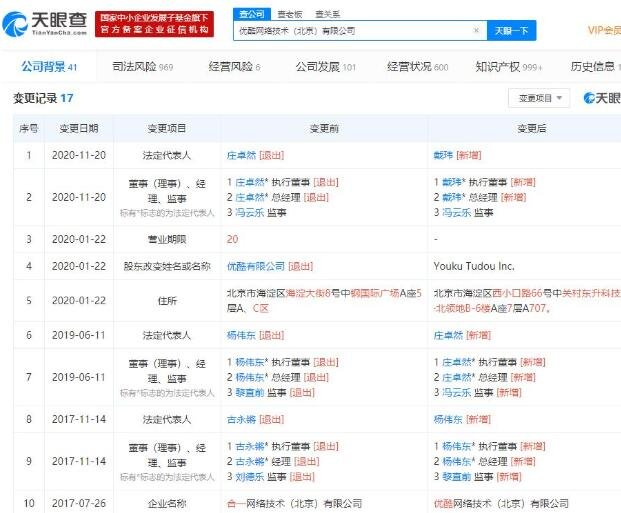Select the 查关系 search tab

(x=328, y=14)
